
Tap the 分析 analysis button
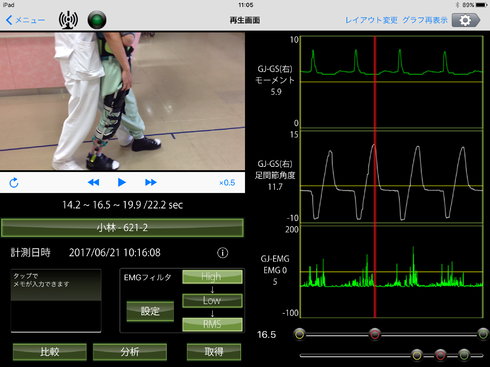tap(130, 352)
